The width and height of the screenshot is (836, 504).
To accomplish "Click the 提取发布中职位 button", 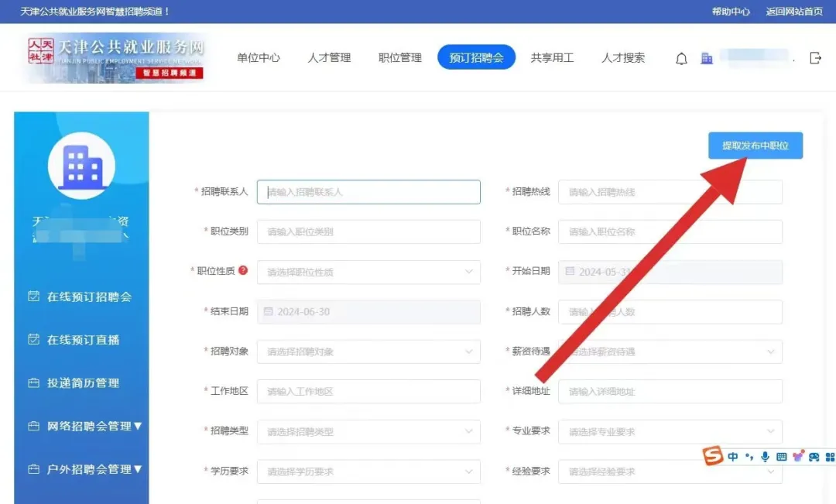I will pyautogui.click(x=755, y=145).
